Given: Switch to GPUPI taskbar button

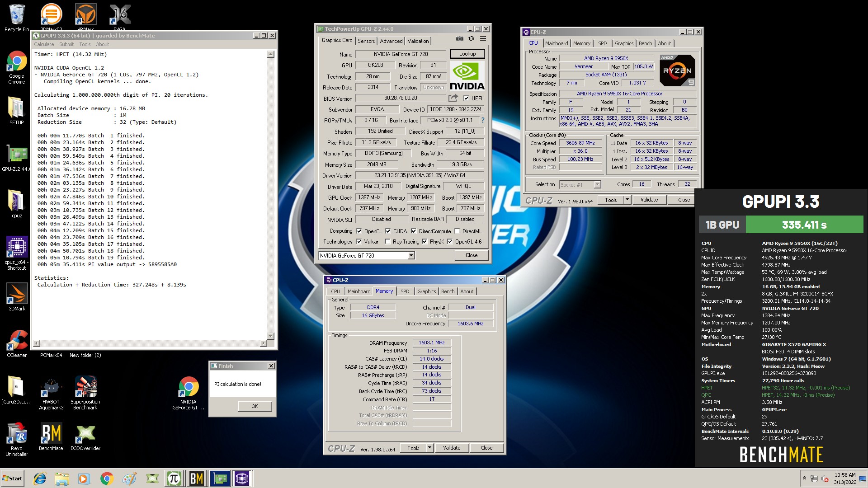Looking at the screenshot, I should (x=174, y=479).
